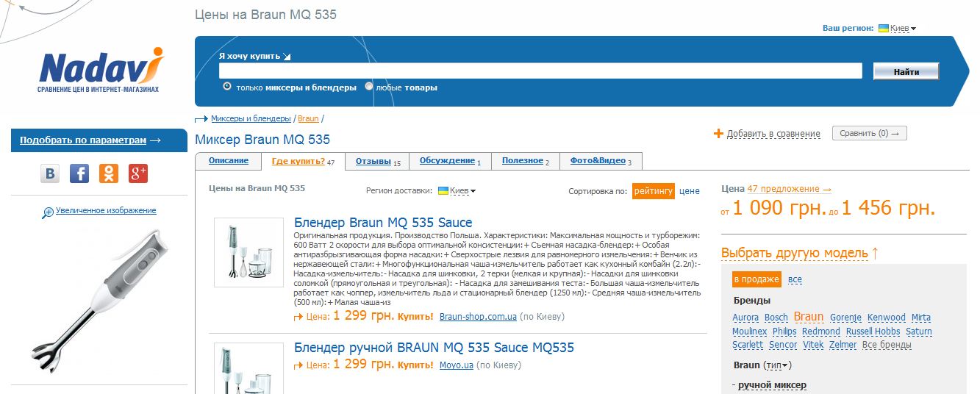Share page via Facebook icon
The height and width of the screenshot is (394, 980).
[x=79, y=173]
